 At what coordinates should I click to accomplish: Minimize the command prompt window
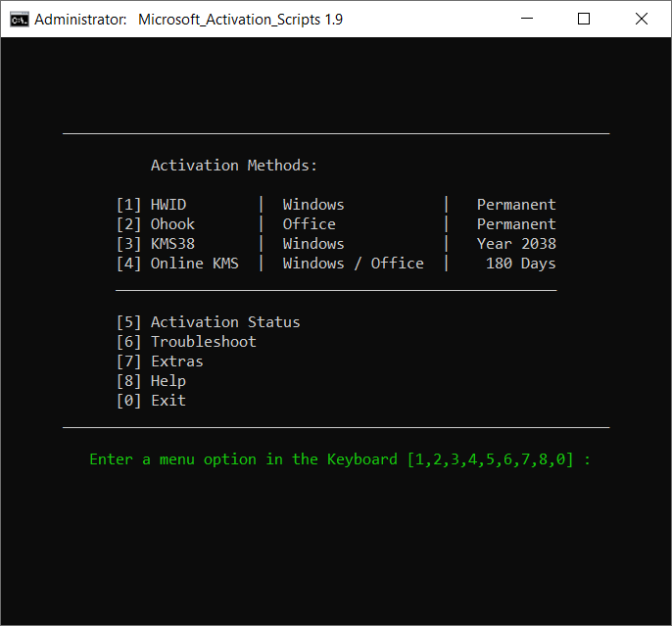click(x=527, y=19)
